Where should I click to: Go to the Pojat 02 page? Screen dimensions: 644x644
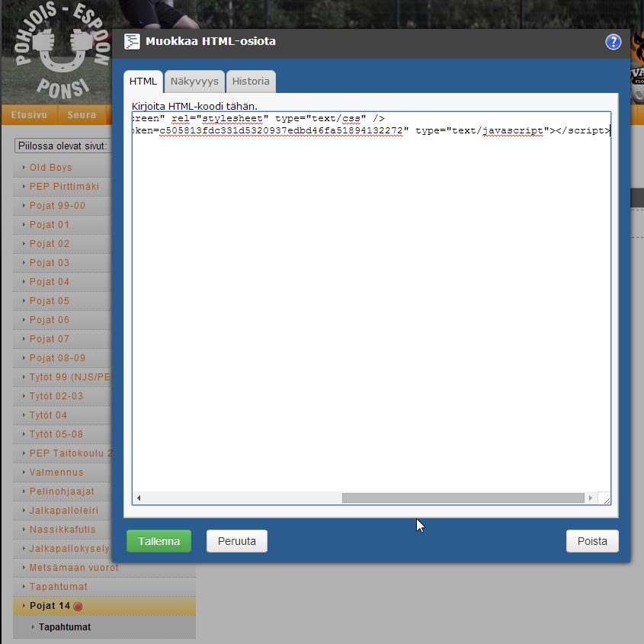[50, 244]
